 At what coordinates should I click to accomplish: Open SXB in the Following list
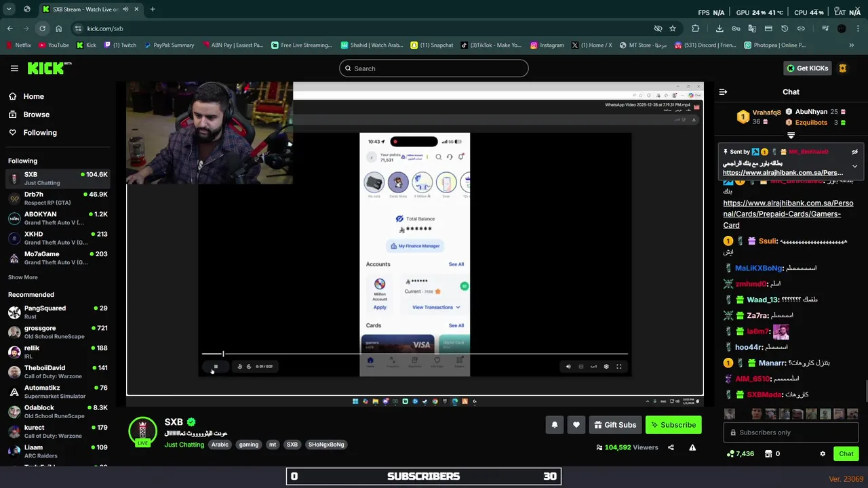[x=58, y=178]
